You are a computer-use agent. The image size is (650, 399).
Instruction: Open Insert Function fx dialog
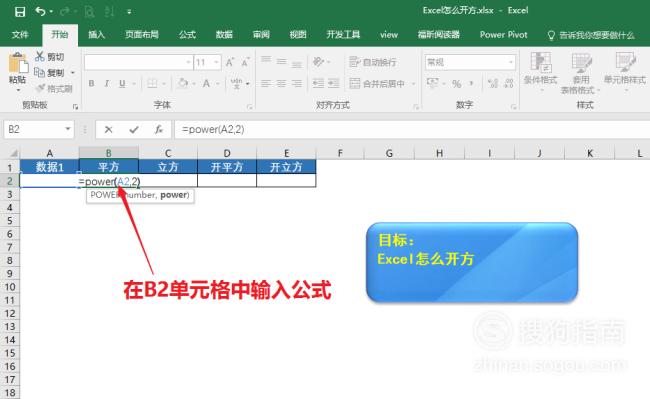point(159,130)
